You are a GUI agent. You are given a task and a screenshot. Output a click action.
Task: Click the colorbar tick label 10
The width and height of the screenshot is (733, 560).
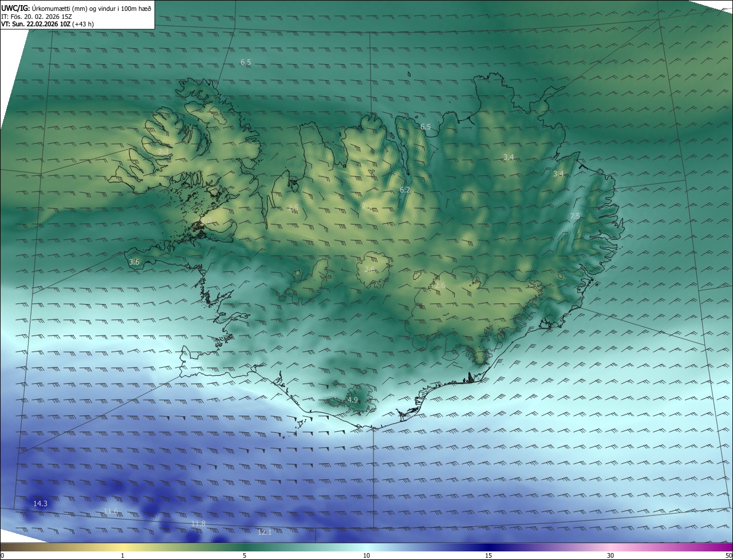pos(366,556)
